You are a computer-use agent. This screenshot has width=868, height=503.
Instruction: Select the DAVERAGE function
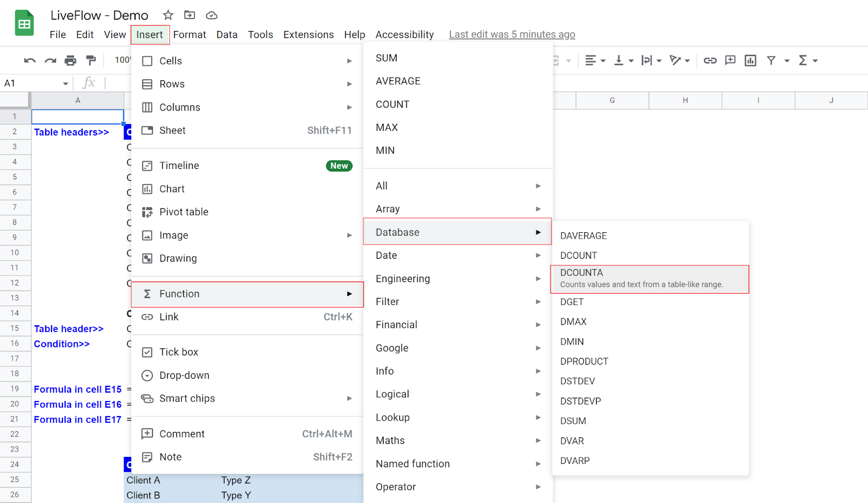tap(650, 236)
